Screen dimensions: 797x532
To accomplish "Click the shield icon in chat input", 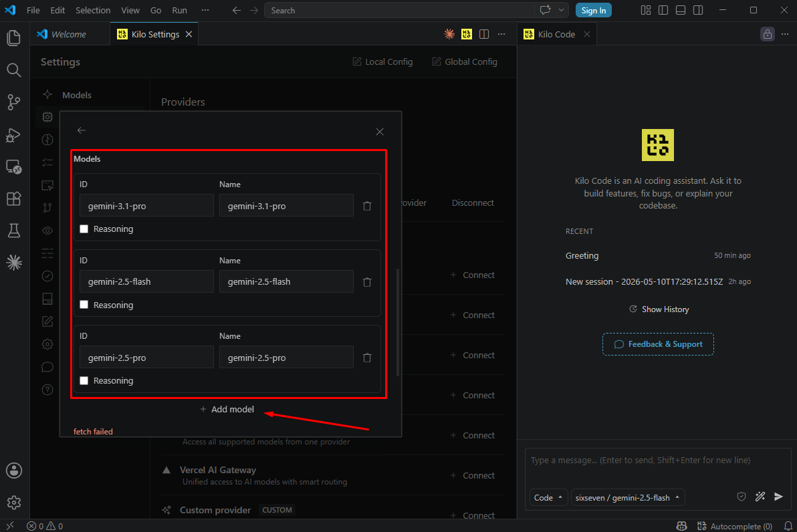I will pyautogui.click(x=742, y=497).
